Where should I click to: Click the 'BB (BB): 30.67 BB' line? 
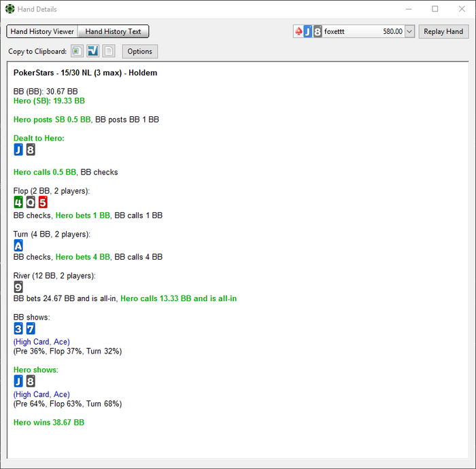click(46, 91)
